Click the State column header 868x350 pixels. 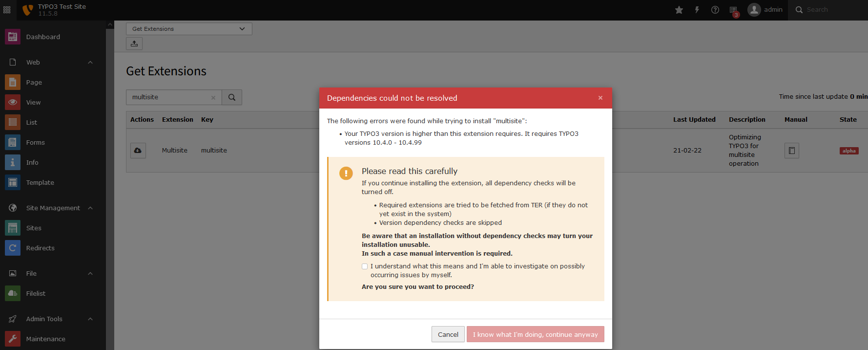tap(848, 120)
